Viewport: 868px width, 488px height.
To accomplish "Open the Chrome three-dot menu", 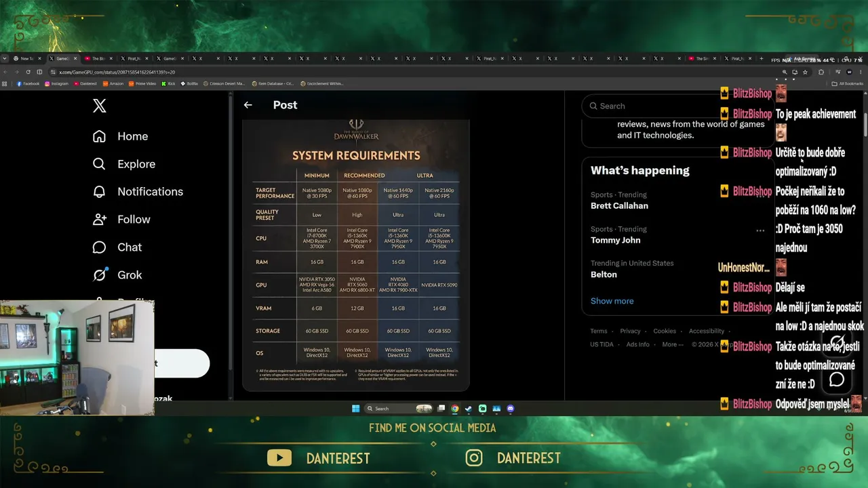I will [x=861, y=72].
